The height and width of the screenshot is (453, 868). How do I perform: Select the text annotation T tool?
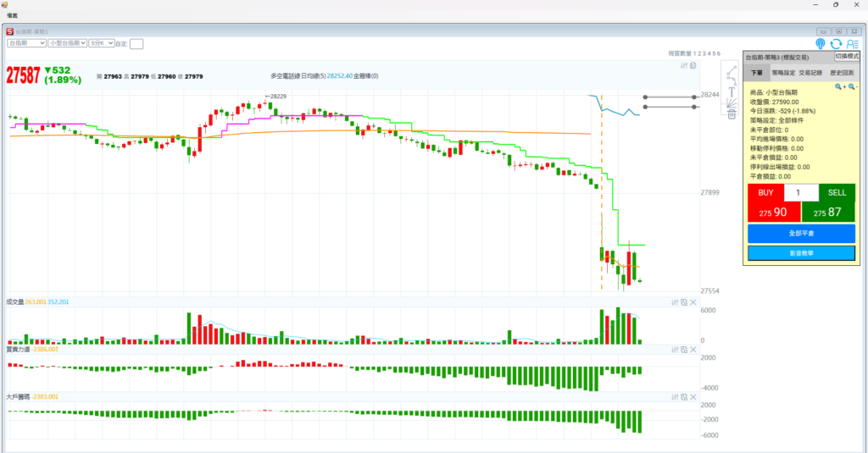pyautogui.click(x=731, y=93)
